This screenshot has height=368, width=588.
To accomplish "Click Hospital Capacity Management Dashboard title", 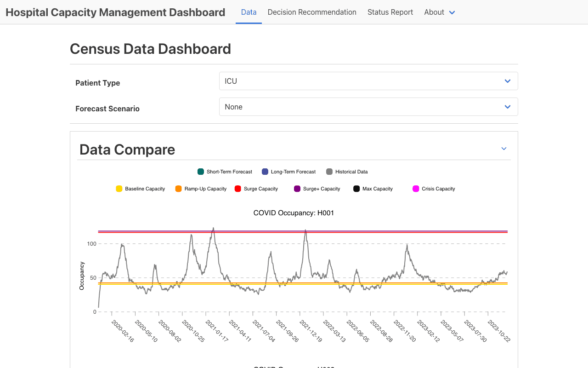I will tap(115, 12).
